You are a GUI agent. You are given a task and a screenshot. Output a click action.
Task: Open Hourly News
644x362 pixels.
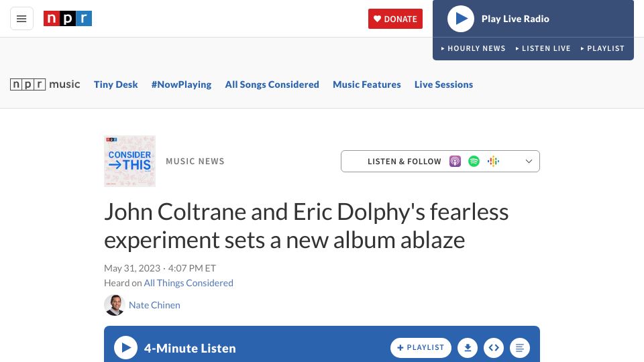473,48
